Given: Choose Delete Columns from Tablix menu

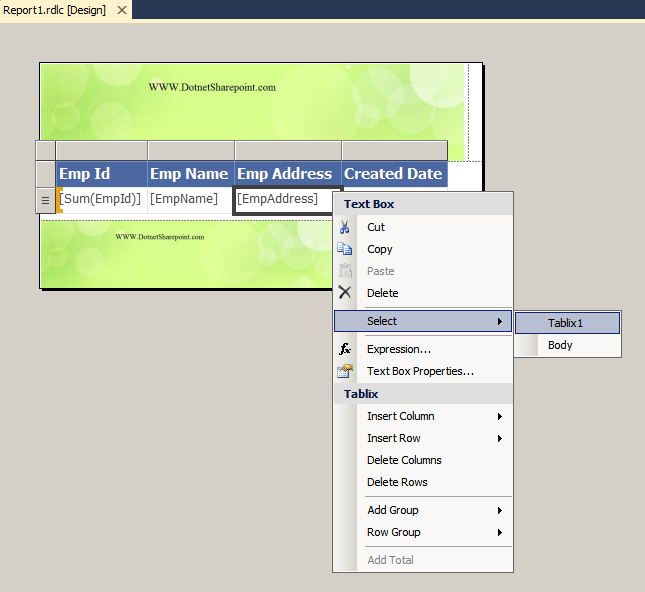Looking at the screenshot, I should click(x=423, y=460).
